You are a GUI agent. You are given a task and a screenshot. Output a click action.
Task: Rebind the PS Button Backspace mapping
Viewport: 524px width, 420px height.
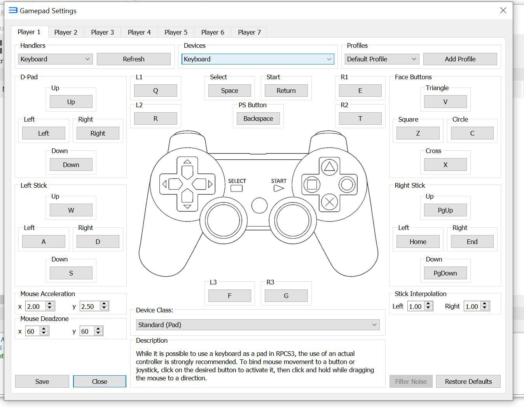coord(258,119)
